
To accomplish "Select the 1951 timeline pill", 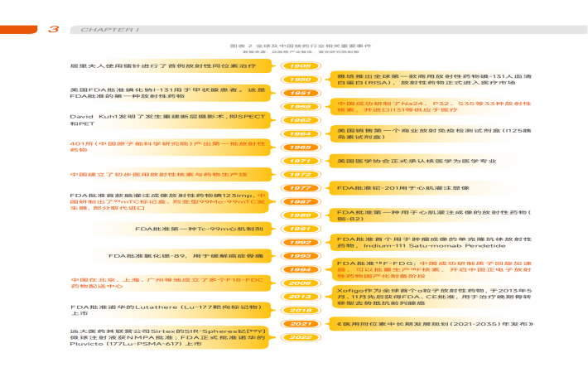I will (301, 93).
